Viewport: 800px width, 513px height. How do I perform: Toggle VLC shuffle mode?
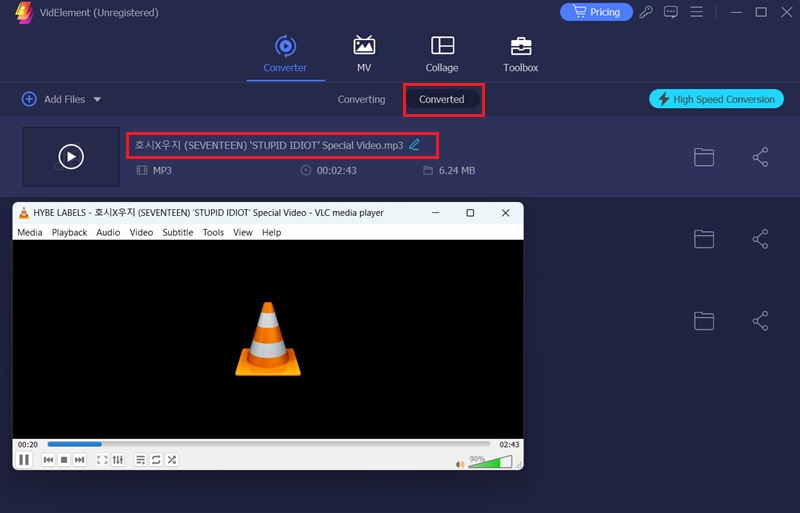pyautogui.click(x=172, y=460)
